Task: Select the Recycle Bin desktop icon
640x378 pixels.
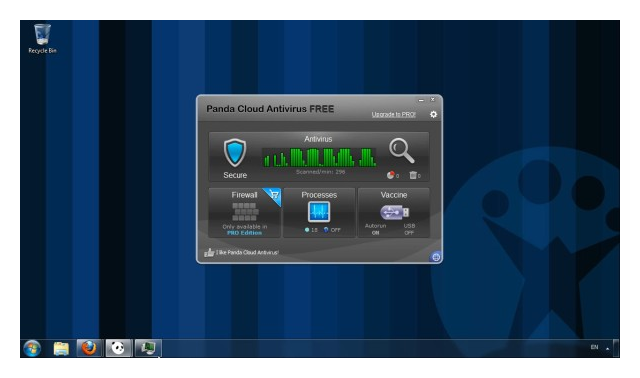Action: coord(42,39)
